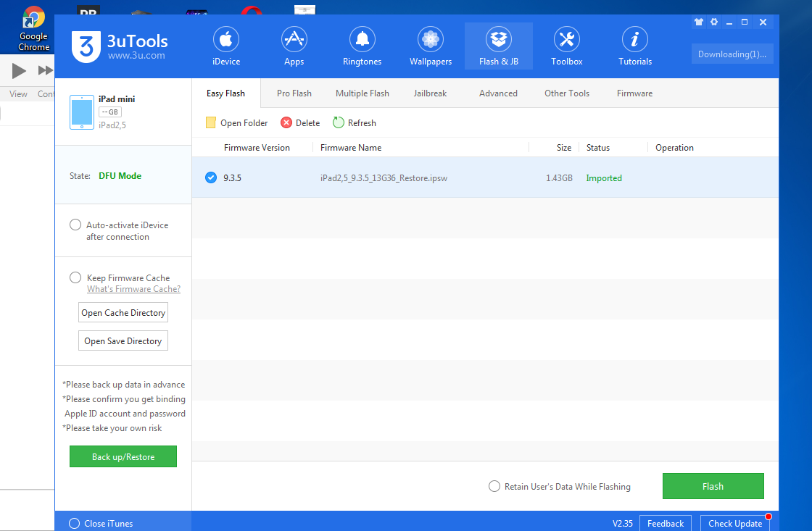Screen dimensions: 812x531
Task: Select iPad2,5_9.3.5_13G36_Restore.ipsw firmware name
Action: [x=384, y=178]
